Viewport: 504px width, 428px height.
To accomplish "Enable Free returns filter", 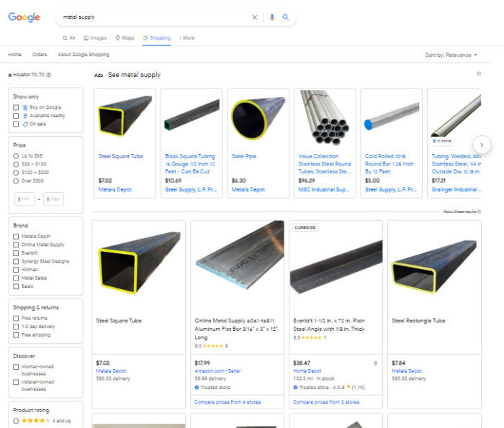I will click(16, 318).
